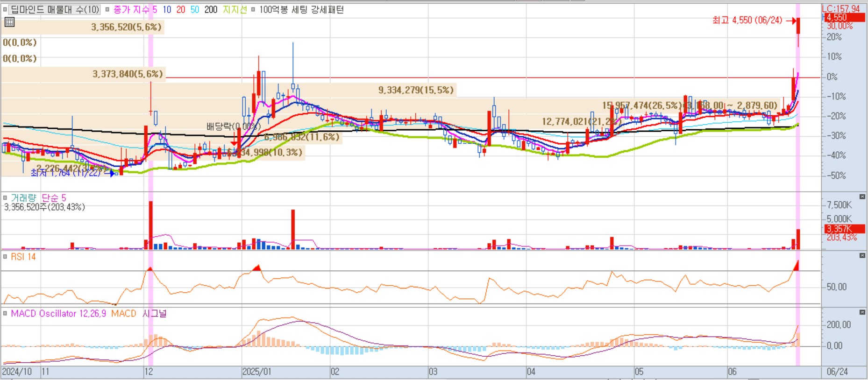This screenshot has height=380, width=868.
Task: Click the 30.00% change readout
Action: tap(840, 26)
